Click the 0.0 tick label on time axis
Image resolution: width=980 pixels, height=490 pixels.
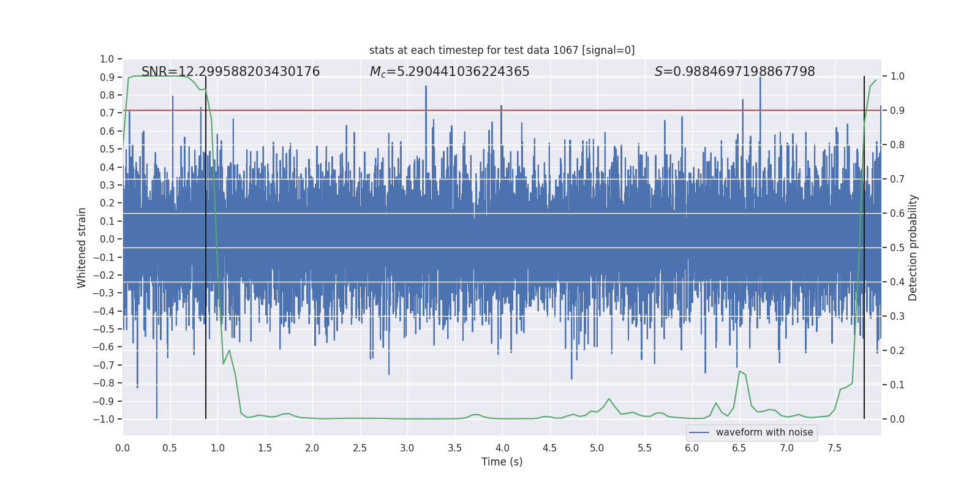click(123, 448)
